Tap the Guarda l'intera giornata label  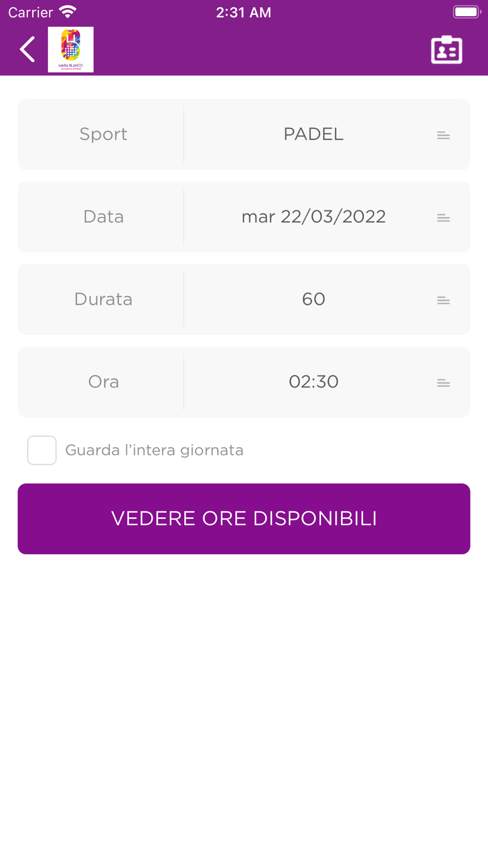click(154, 450)
